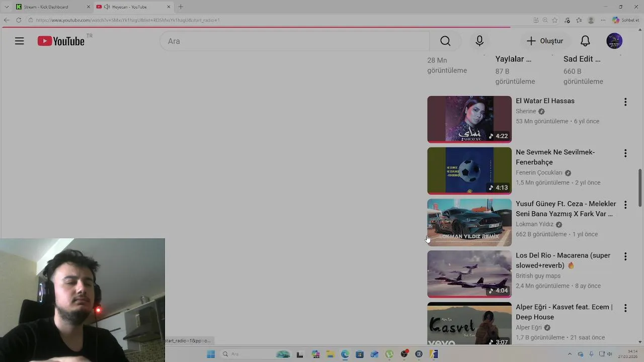The width and height of the screenshot is (644, 362).
Task: Click the browser address bar URL
Action: click(128, 20)
